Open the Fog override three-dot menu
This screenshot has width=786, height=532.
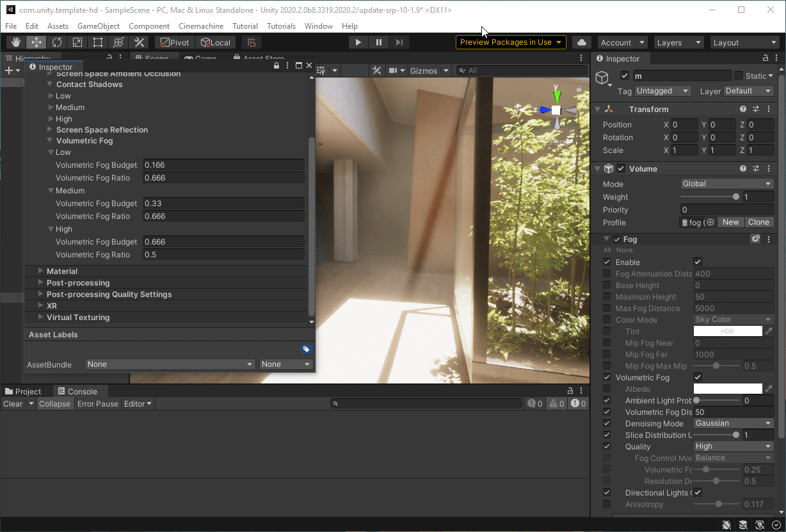tap(768, 239)
